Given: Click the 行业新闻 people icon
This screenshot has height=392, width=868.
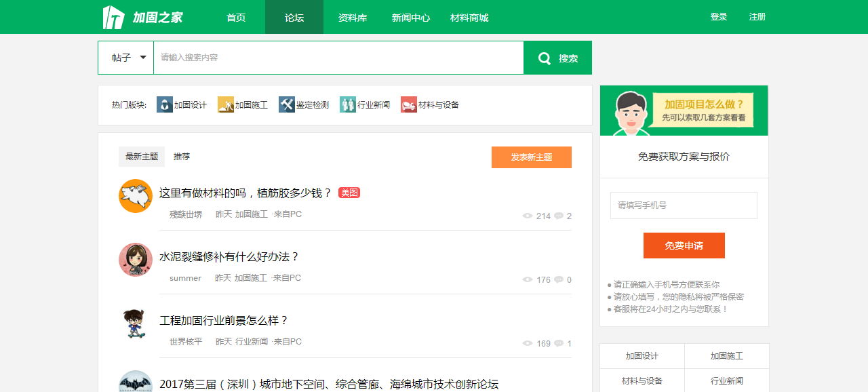Looking at the screenshot, I should [x=347, y=104].
